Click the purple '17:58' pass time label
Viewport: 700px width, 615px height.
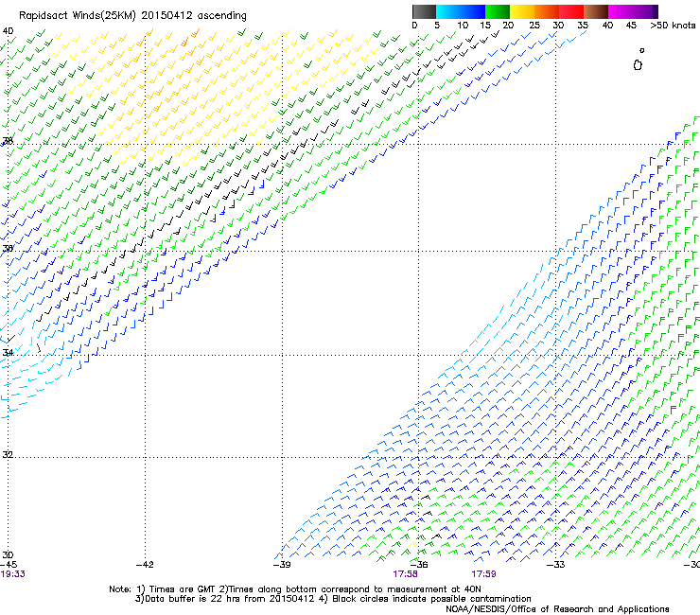pos(406,574)
